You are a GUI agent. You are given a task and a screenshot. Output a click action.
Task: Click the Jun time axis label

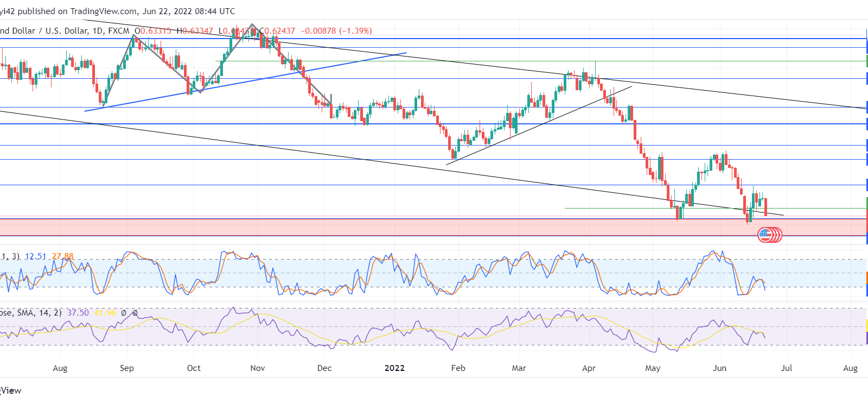pyautogui.click(x=719, y=368)
